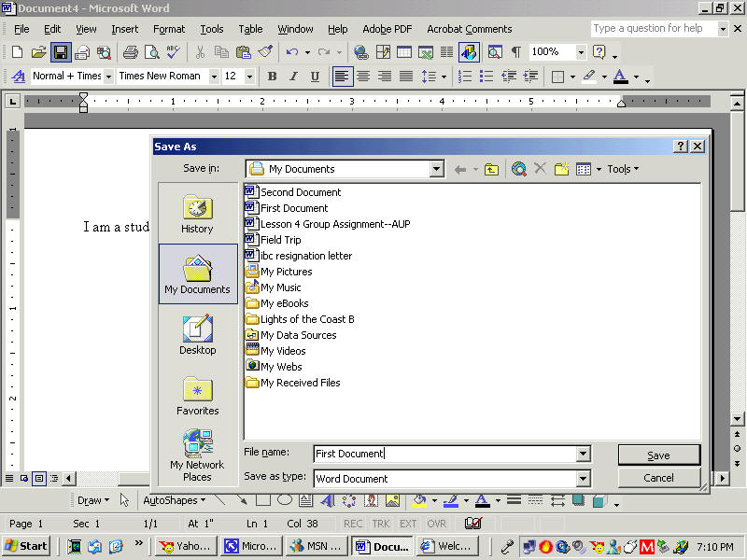This screenshot has width=747, height=560.
Task: Open the Style box showing Normal + Times
Action: (108, 77)
